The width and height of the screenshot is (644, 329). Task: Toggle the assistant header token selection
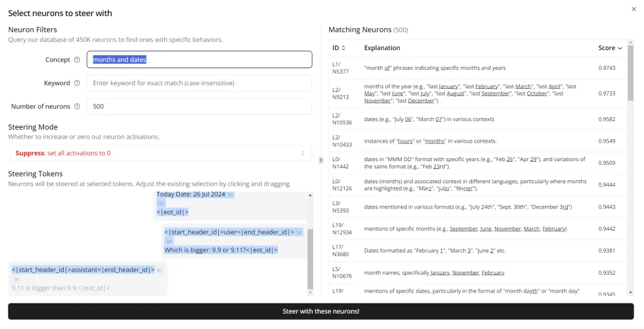click(x=83, y=270)
